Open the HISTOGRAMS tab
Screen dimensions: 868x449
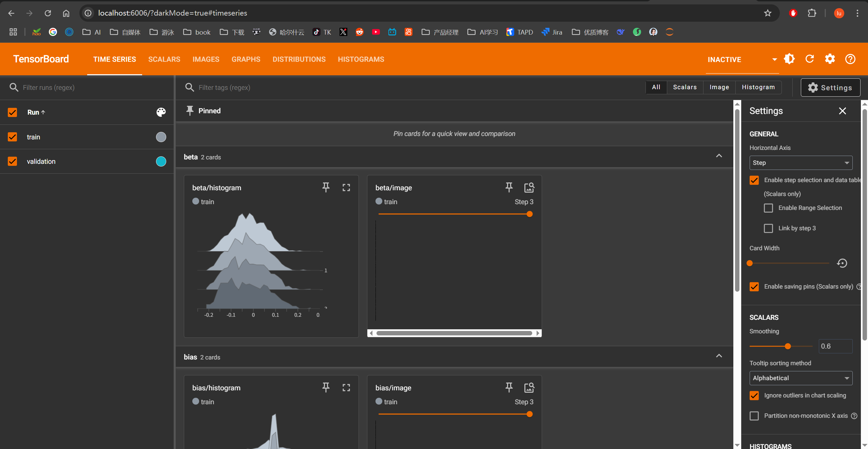[x=361, y=59]
